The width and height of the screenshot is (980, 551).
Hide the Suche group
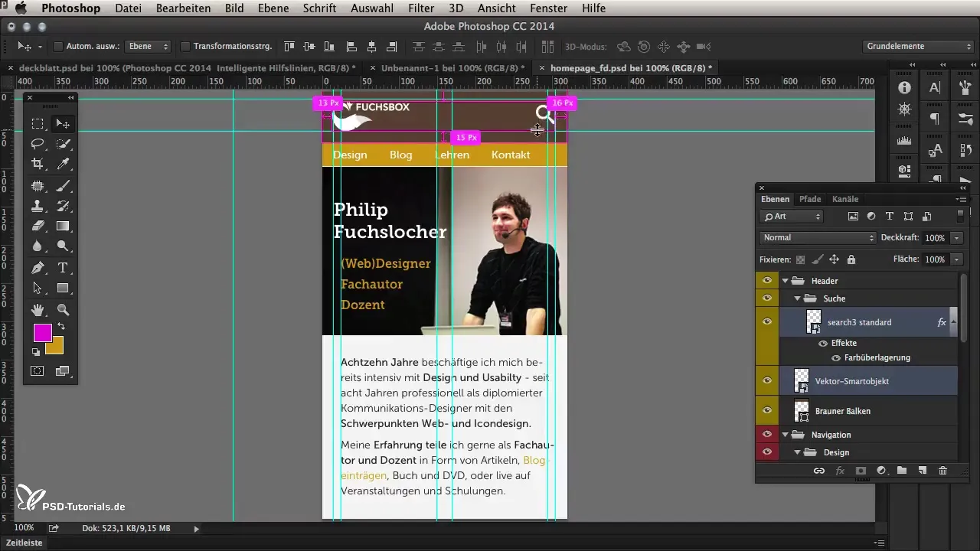(767, 298)
